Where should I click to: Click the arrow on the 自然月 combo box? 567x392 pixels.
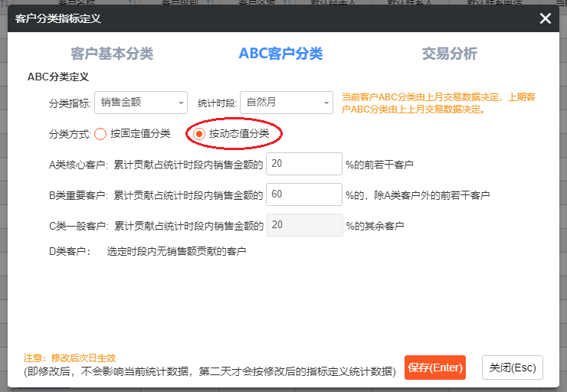(x=326, y=103)
